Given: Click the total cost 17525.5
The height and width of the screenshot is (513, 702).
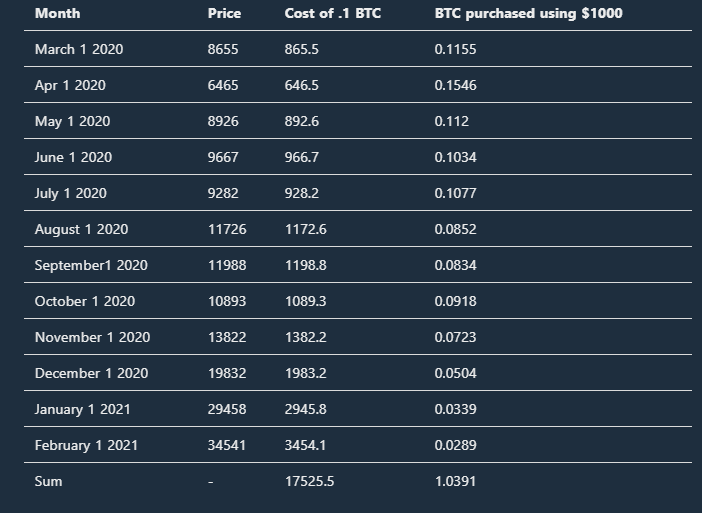Looking at the screenshot, I should click(x=309, y=482).
